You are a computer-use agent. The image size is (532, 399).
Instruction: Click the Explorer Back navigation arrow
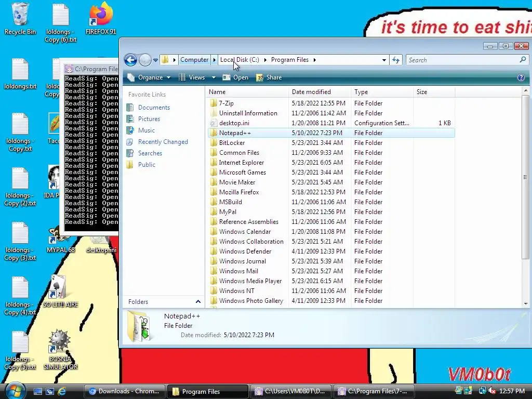pos(130,60)
